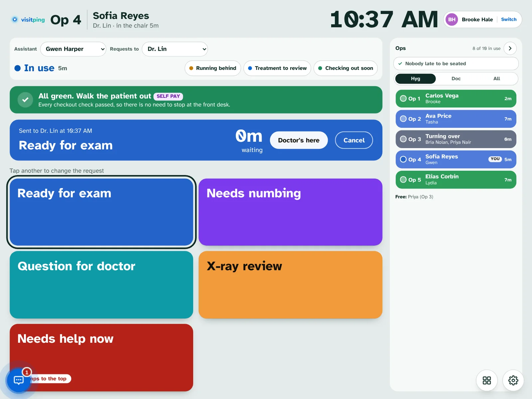The image size is (532, 399).
Task: Select the X-ray review orange tile
Action: point(290,285)
